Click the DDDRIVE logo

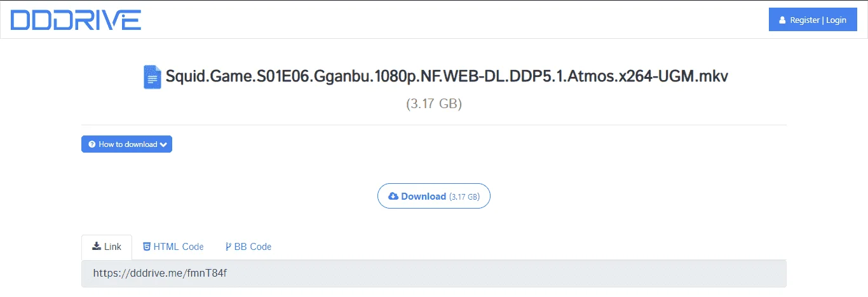(x=76, y=20)
